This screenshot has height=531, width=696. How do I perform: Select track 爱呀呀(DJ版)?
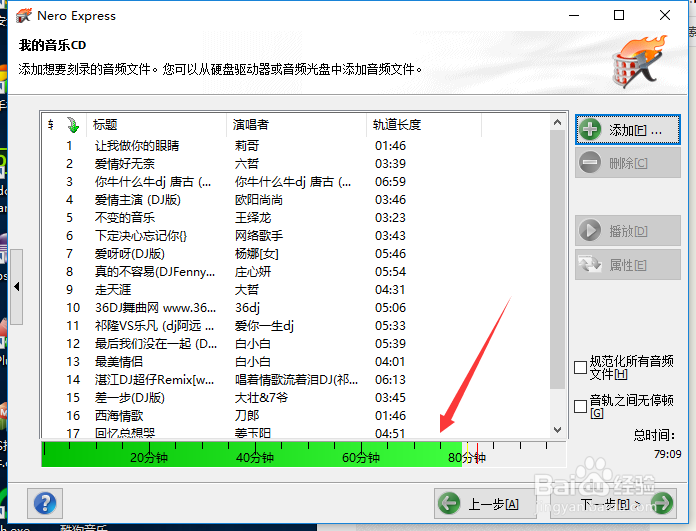click(x=130, y=254)
